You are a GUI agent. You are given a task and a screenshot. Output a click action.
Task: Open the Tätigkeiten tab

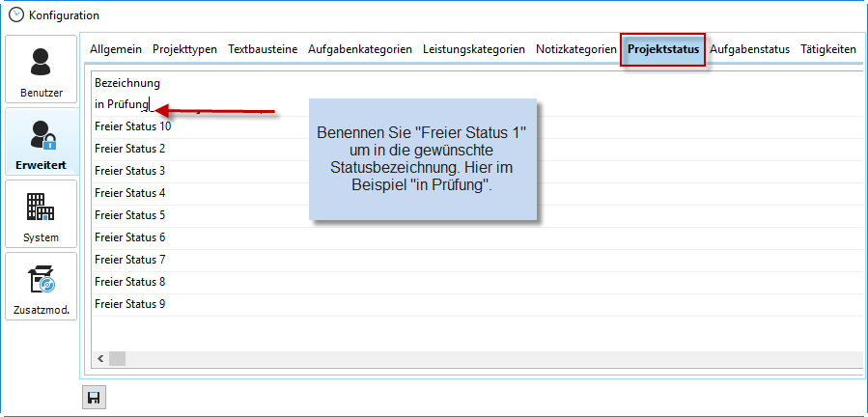[x=827, y=49]
